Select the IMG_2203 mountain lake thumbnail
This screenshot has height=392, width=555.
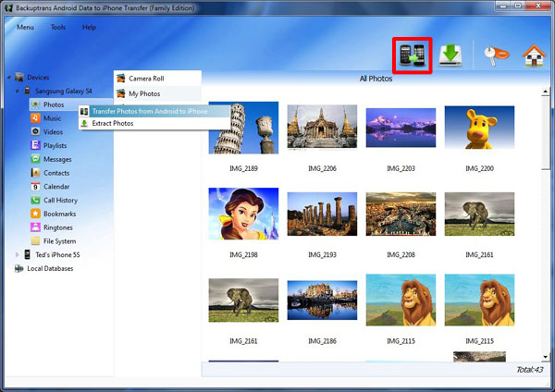401,128
